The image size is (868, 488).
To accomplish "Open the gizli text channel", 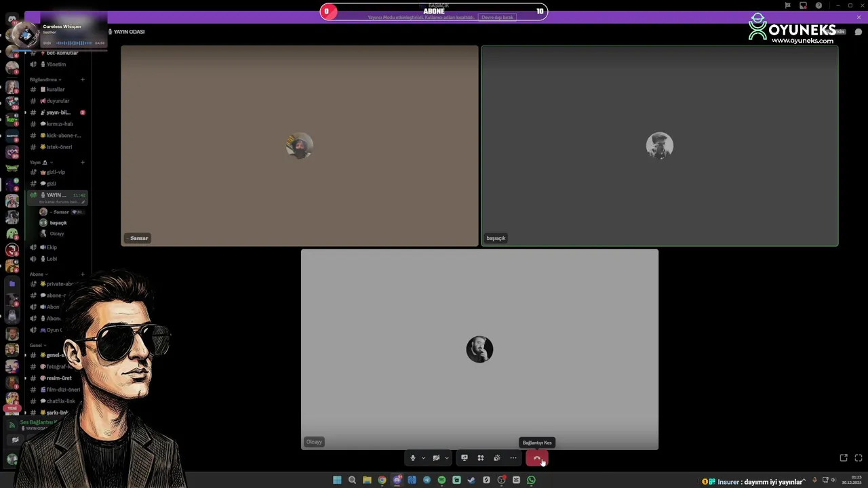I will point(57,184).
